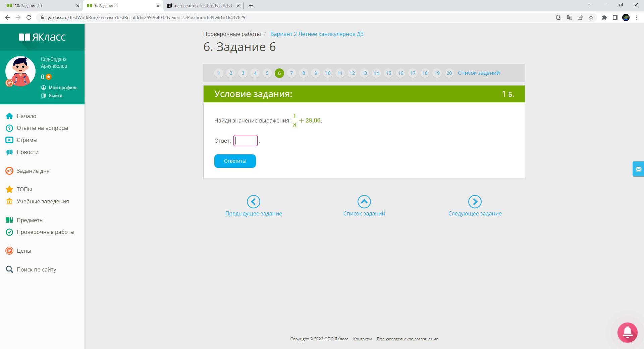Click the Список заданий up-arrow icon

(364, 202)
